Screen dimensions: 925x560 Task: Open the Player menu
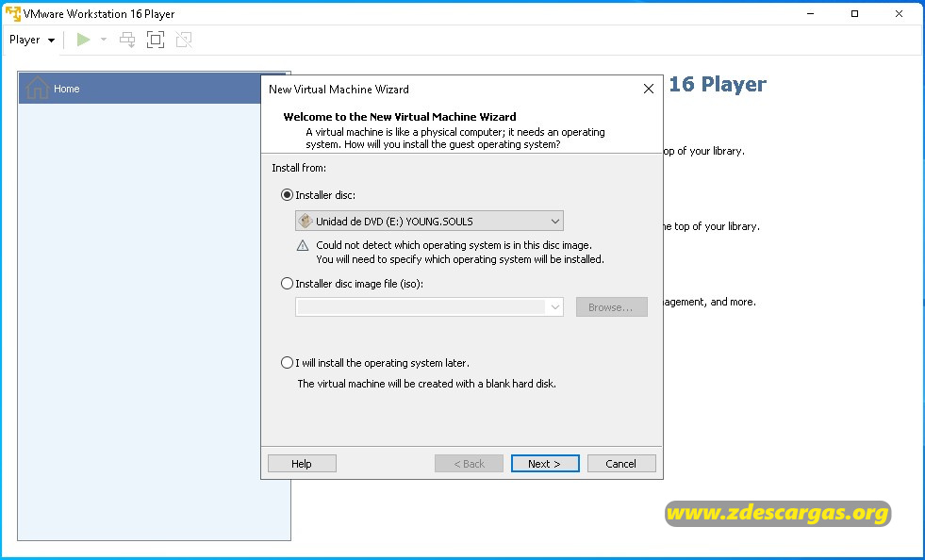pyautogui.click(x=32, y=41)
